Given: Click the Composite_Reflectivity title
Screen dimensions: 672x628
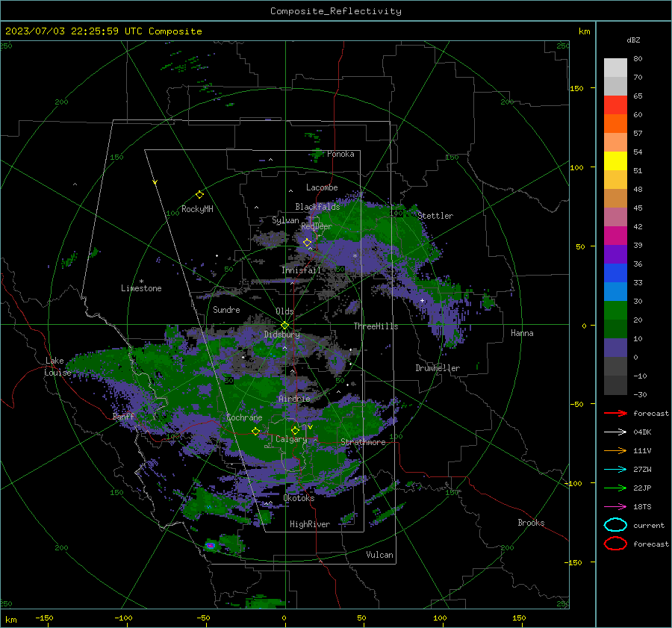Looking at the screenshot, I should coord(335,11).
